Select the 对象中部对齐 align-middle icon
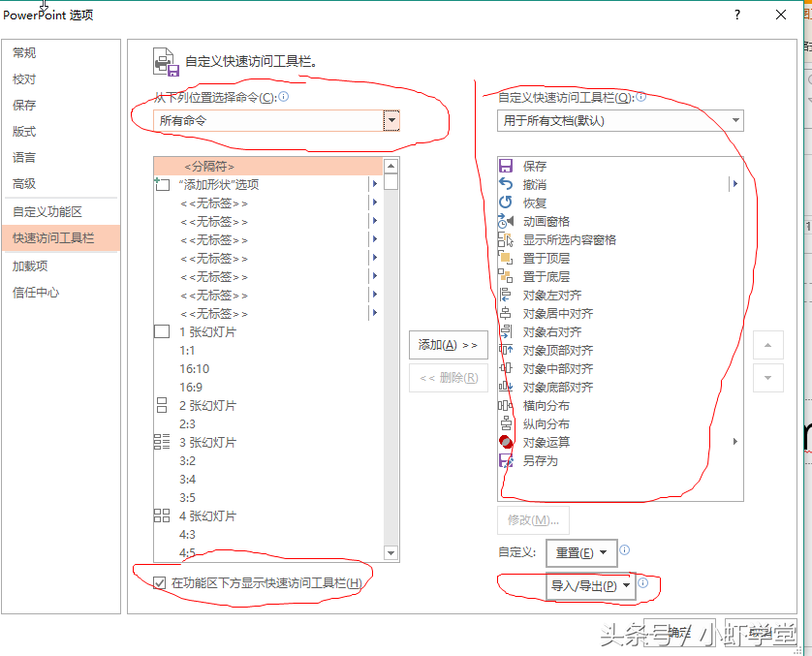 coord(506,368)
